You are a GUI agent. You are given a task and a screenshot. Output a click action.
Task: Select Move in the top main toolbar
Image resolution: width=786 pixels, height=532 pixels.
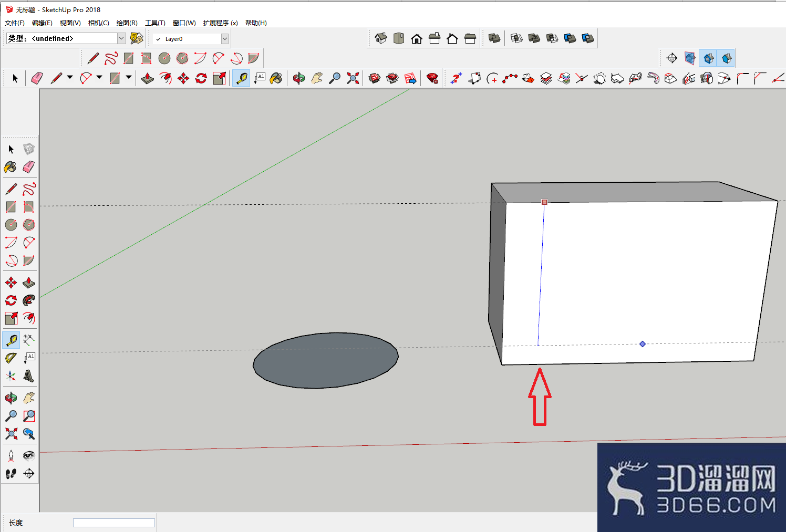click(183, 78)
